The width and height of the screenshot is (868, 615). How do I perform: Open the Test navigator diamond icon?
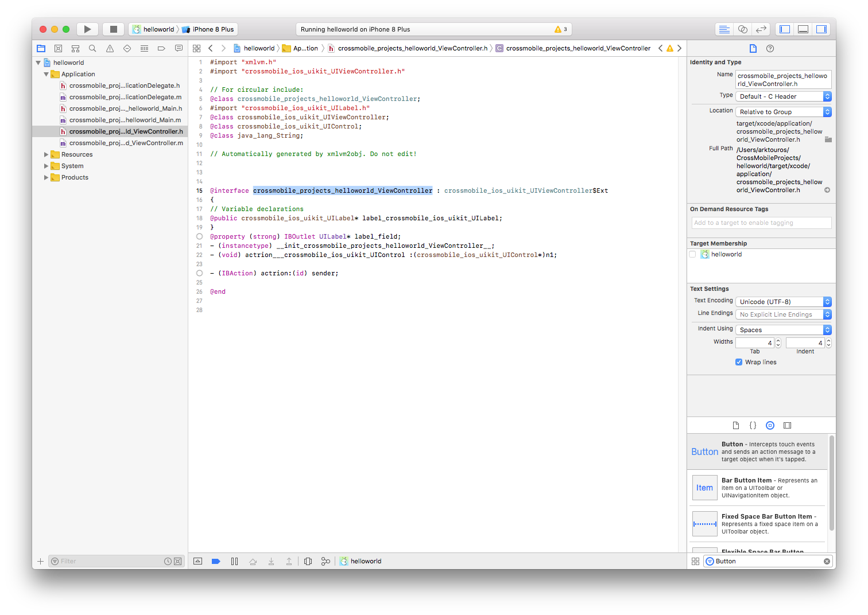point(127,48)
